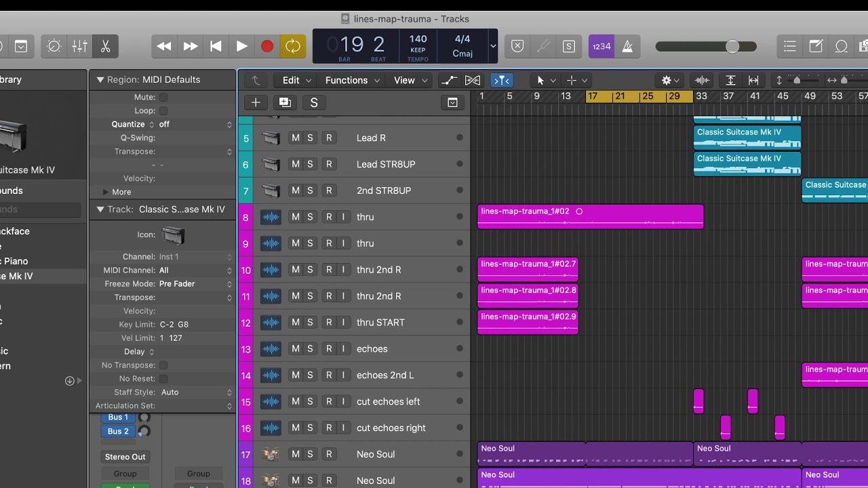Click the Stereo Out output button
Viewport: 868px width, 488px height.
125,457
